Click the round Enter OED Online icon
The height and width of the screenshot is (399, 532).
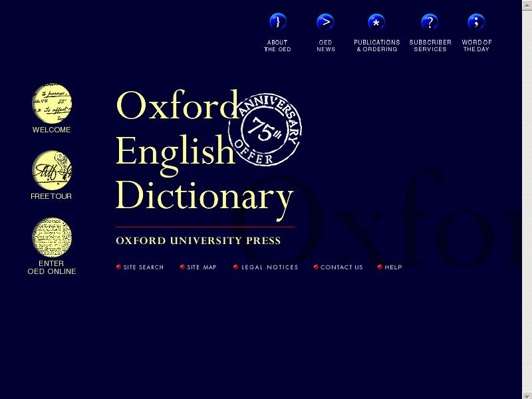click(x=52, y=237)
